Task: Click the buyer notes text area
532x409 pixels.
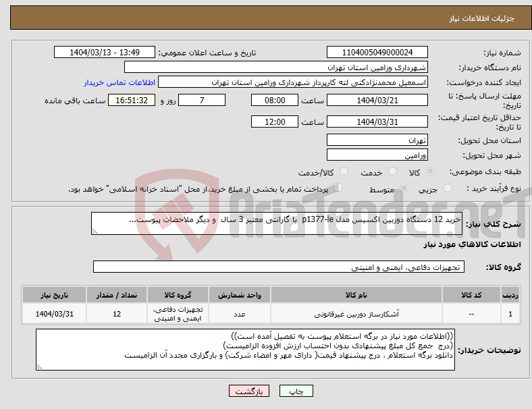Action: point(245,350)
